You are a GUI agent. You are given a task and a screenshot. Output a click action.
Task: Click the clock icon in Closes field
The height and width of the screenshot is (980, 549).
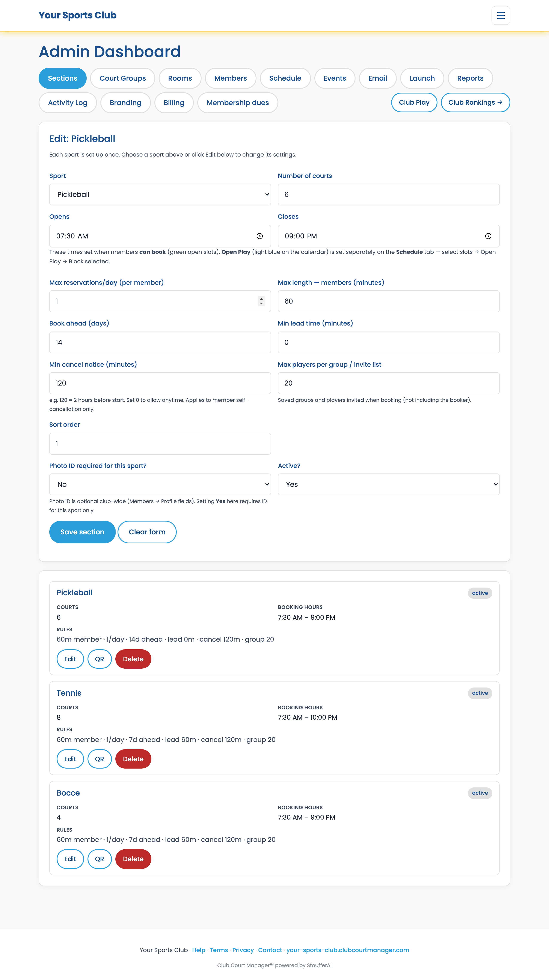click(x=488, y=236)
